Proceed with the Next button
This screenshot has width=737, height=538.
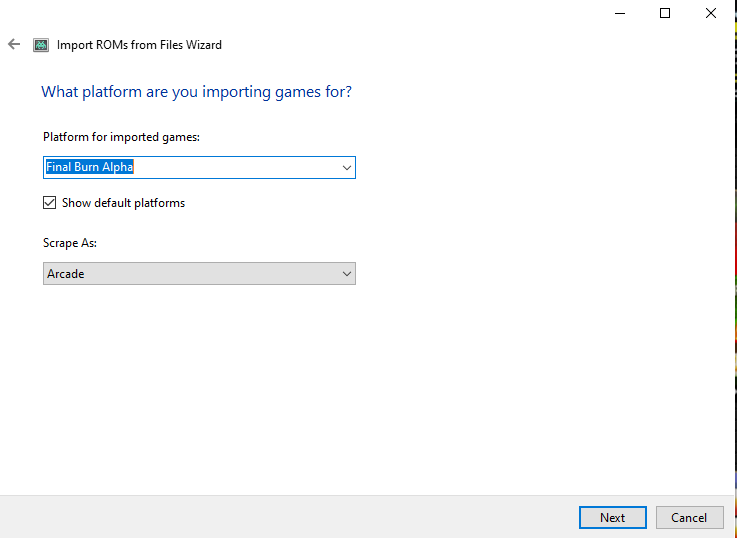point(612,517)
